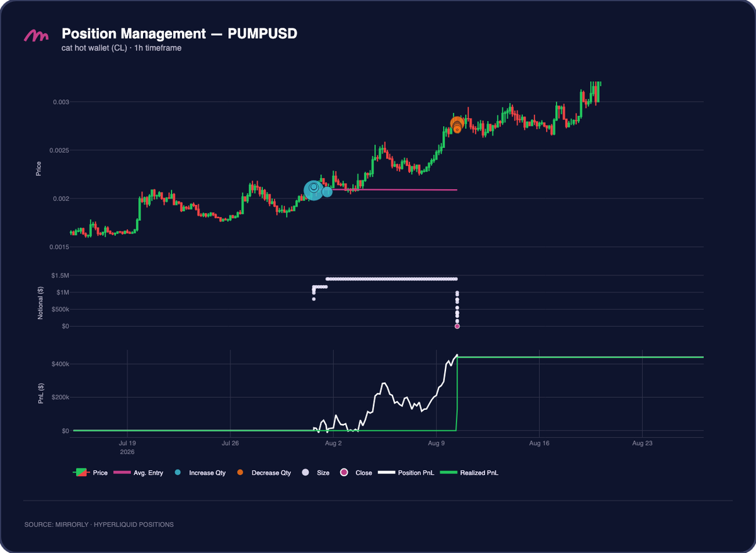Click the $200k PnL axis label
This screenshot has height=553, width=756.
click(x=60, y=397)
